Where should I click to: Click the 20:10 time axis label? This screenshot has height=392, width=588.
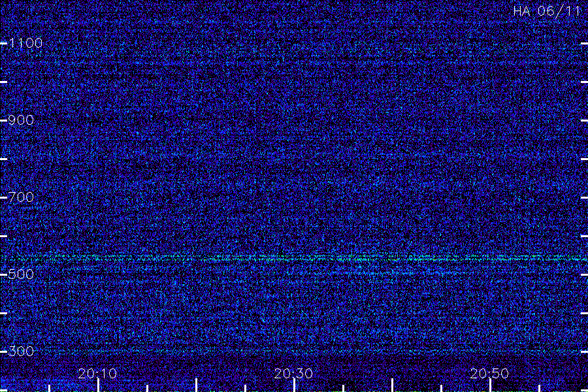pyautogui.click(x=97, y=373)
